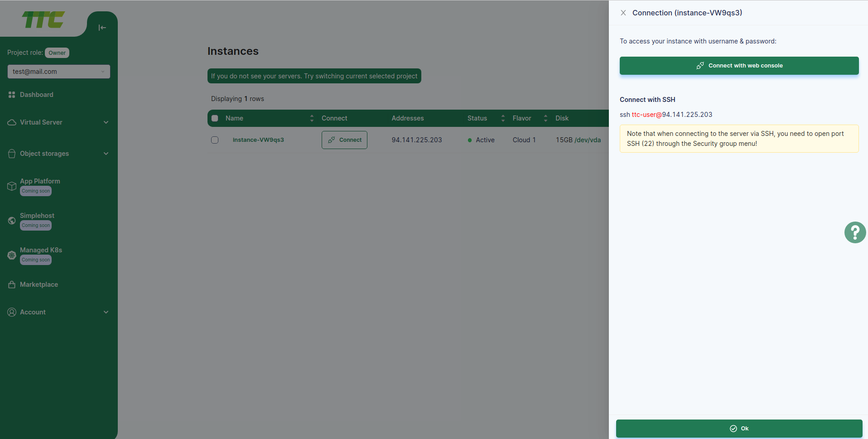868x439 pixels.
Task: Click Coming soon badge under App Platform
Action: click(36, 191)
